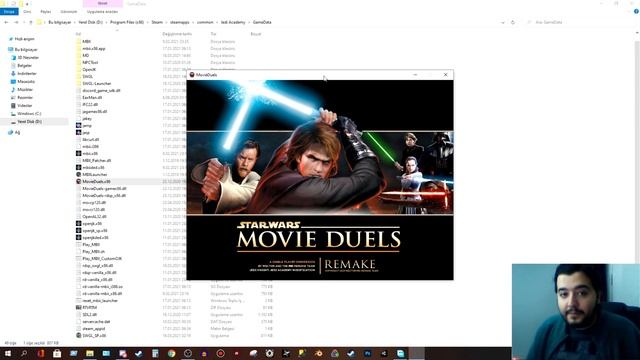Open Masaüstü in sidebar
The height and width of the screenshot is (360, 640).
pos(26,82)
